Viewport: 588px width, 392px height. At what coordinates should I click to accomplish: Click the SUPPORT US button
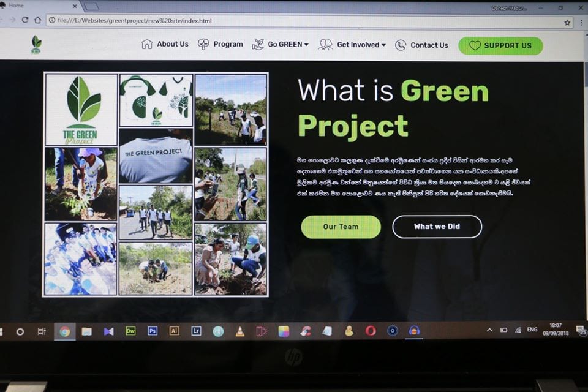pos(500,45)
